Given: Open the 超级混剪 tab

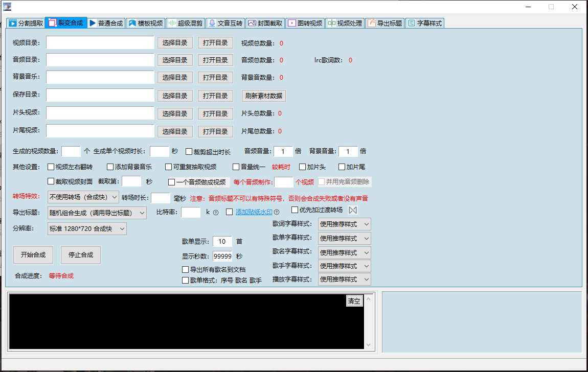Looking at the screenshot, I should pyautogui.click(x=185, y=23).
